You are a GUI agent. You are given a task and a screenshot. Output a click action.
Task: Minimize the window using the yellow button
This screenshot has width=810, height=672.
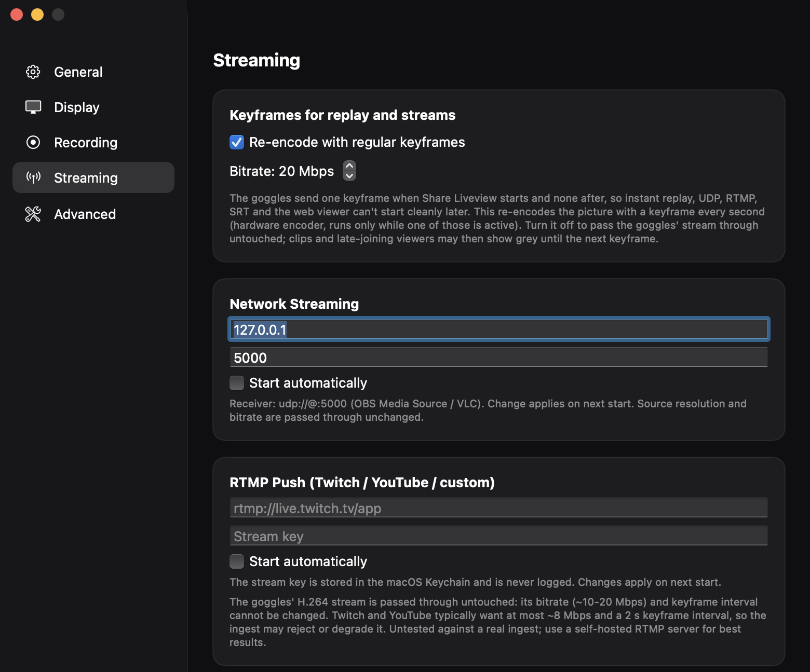click(x=37, y=15)
